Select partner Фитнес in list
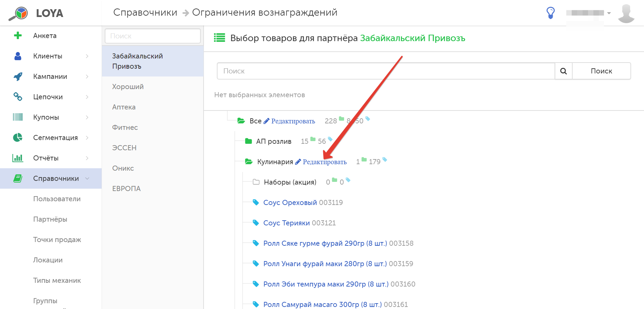This screenshot has width=644, height=309. click(x=153, y=127)
